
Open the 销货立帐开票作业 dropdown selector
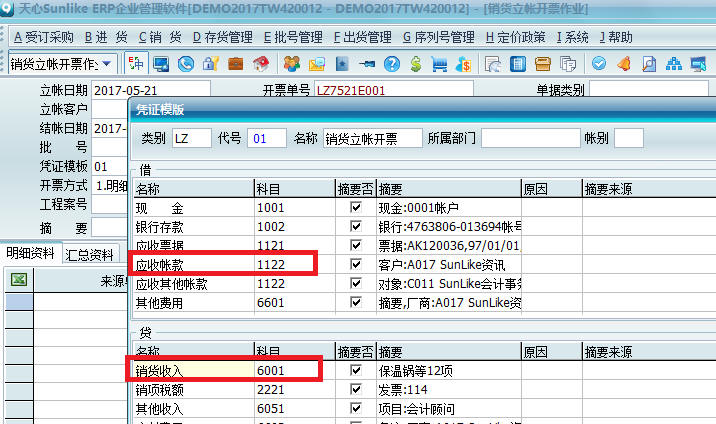tap(106, 64)
